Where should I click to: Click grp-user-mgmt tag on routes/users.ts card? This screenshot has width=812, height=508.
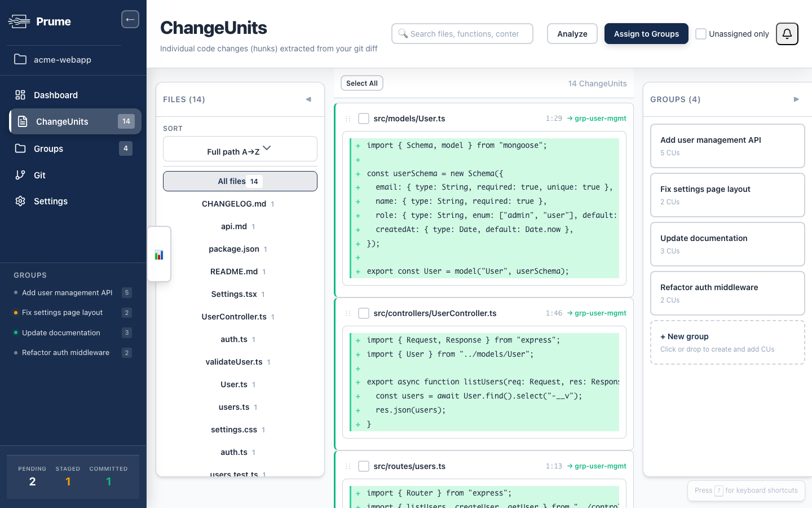tap(597, 466)
